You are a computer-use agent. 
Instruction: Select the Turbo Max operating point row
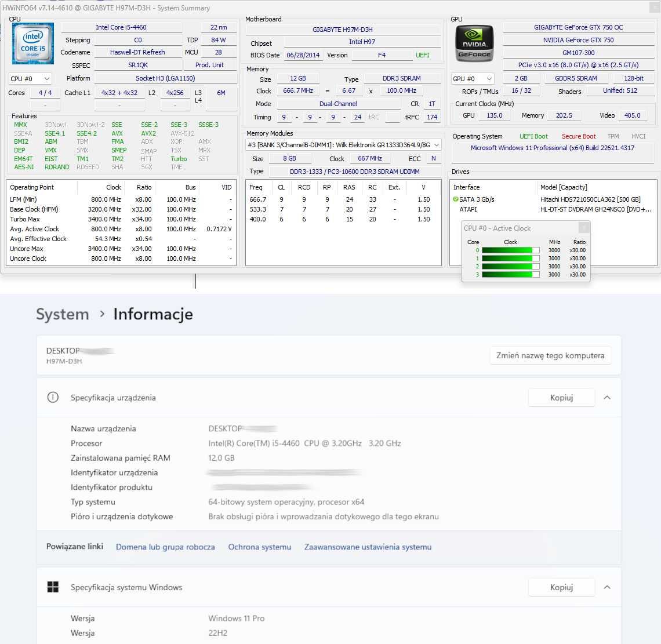point(121,219)
